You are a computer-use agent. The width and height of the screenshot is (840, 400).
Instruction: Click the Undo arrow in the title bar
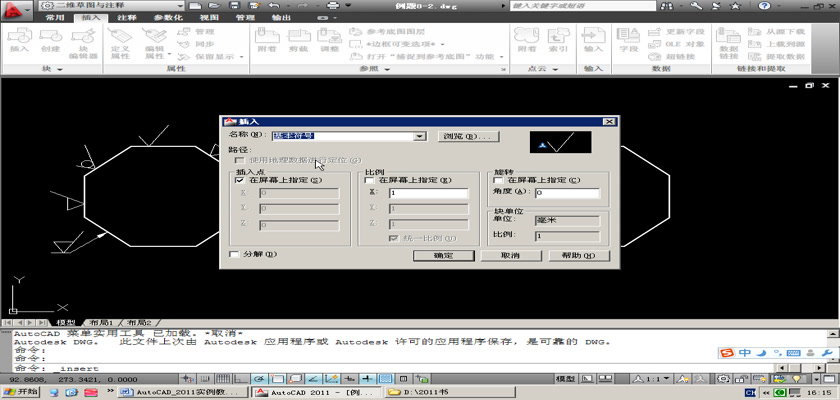coord(274,5)
